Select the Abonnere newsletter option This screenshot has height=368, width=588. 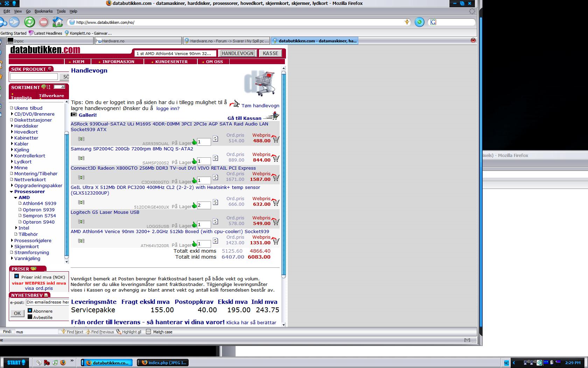tap(30, 311)
